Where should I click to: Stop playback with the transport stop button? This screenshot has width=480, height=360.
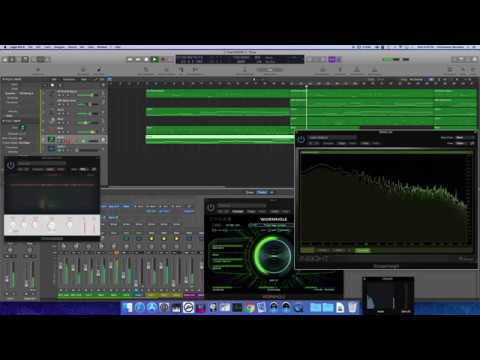tap(146, 59)
